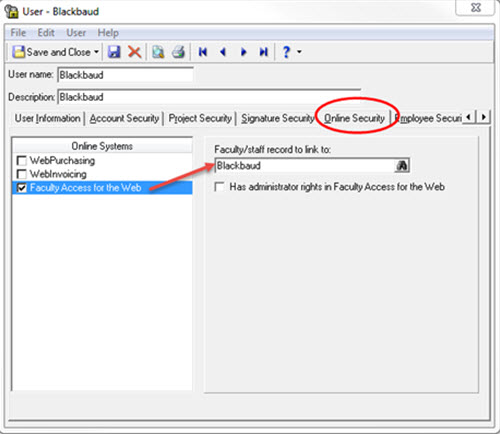Click the Save and Close button
The height and width of the screenshot is (434, 500).
click(x=51, y=52)
